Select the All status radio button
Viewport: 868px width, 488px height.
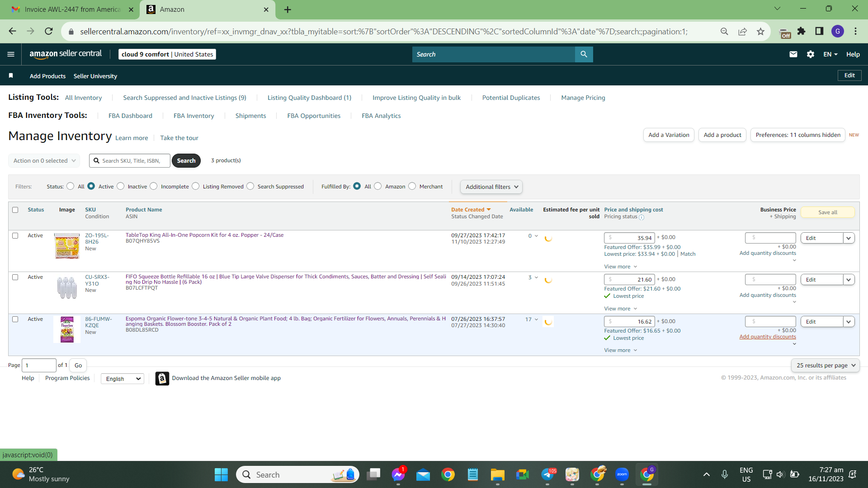click(70, 186)
